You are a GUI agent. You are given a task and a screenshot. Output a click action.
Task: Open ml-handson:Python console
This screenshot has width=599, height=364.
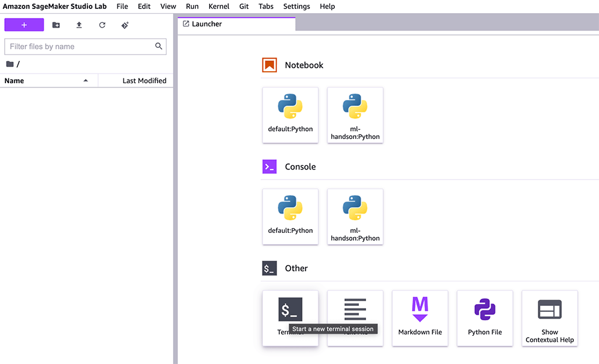[355, 216]
